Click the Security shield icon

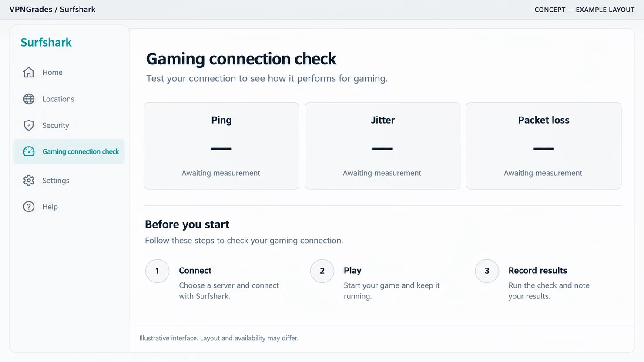point(29,125)
